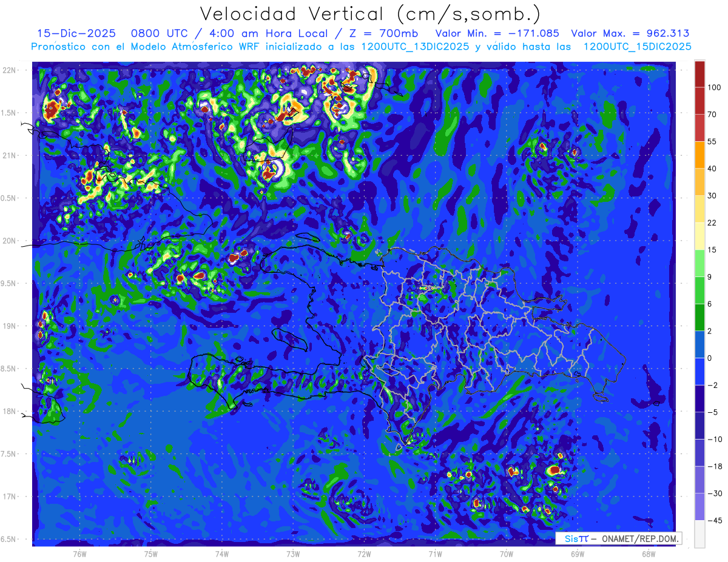Click the '-30' colorbar label
728x562 pixels.
(714, 493)
